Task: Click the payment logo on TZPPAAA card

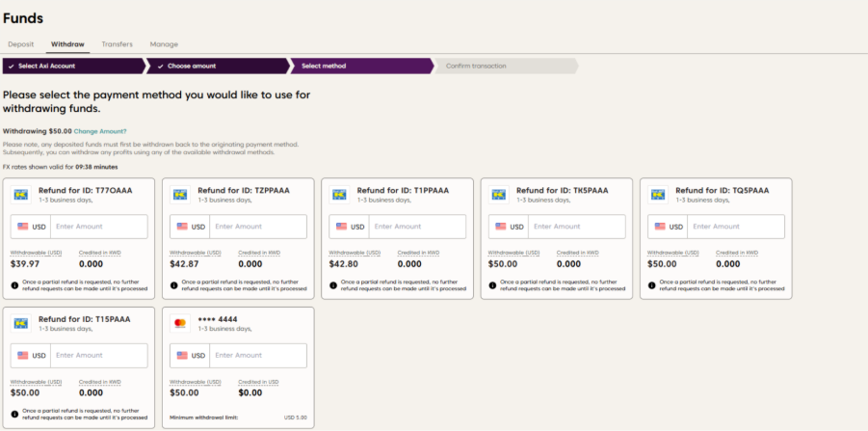Action: tap(180, 194)
